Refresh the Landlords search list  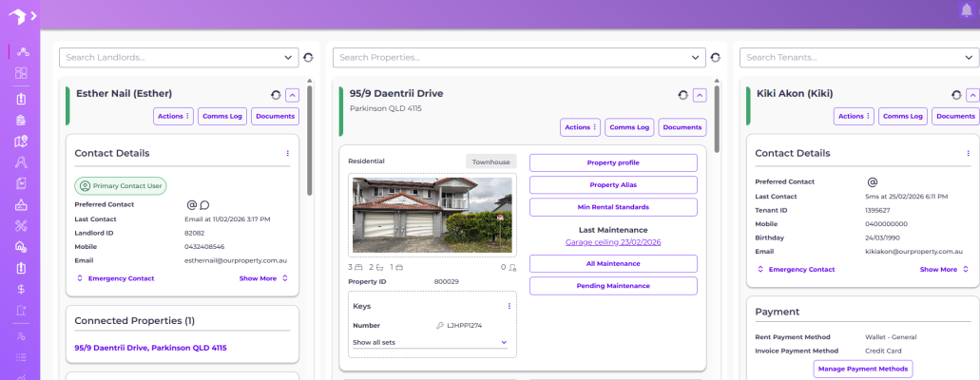point(308,58)
